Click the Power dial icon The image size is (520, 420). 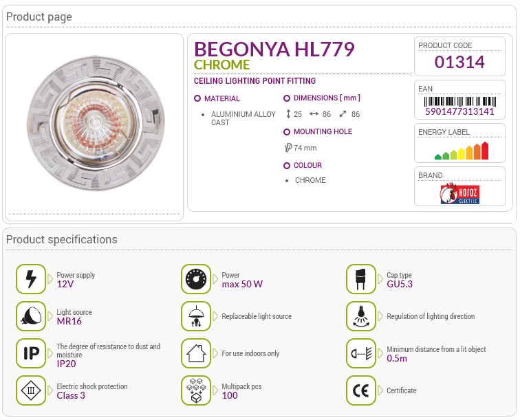196,279
